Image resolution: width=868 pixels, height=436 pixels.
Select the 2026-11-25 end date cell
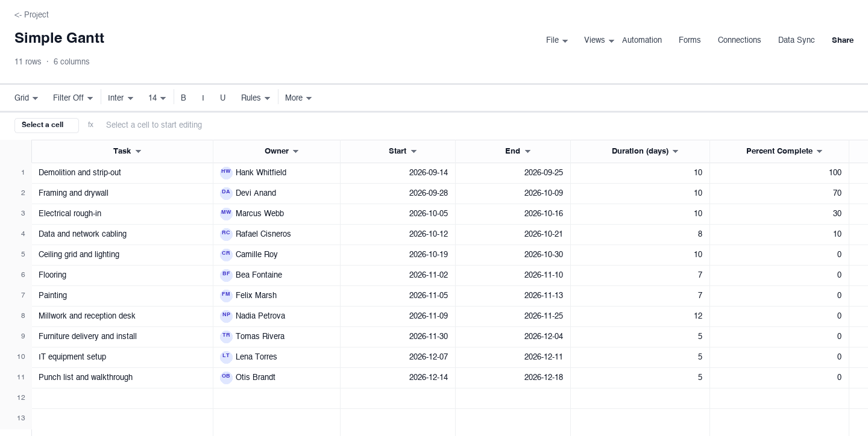tap(513, 316)
